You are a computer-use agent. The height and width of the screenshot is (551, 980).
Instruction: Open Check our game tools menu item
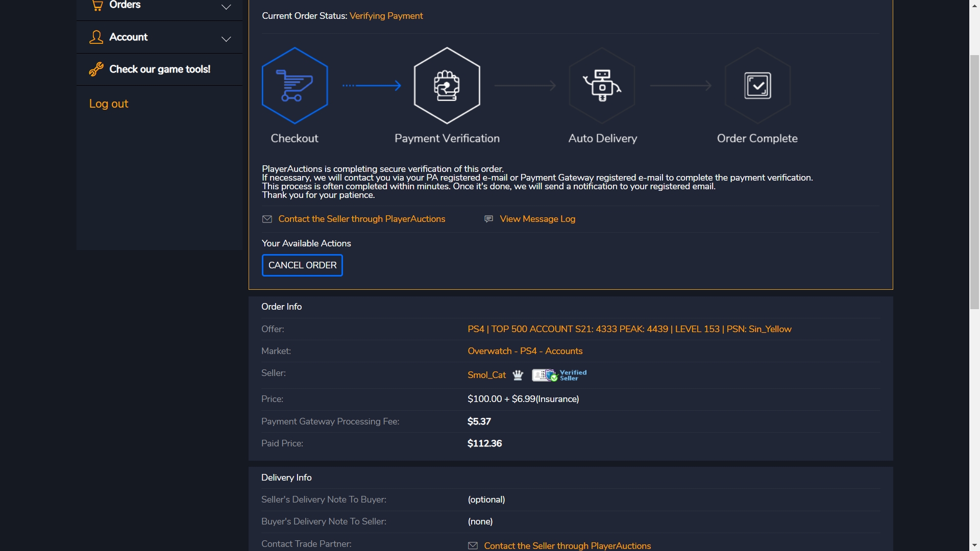(x=160, y=69)
